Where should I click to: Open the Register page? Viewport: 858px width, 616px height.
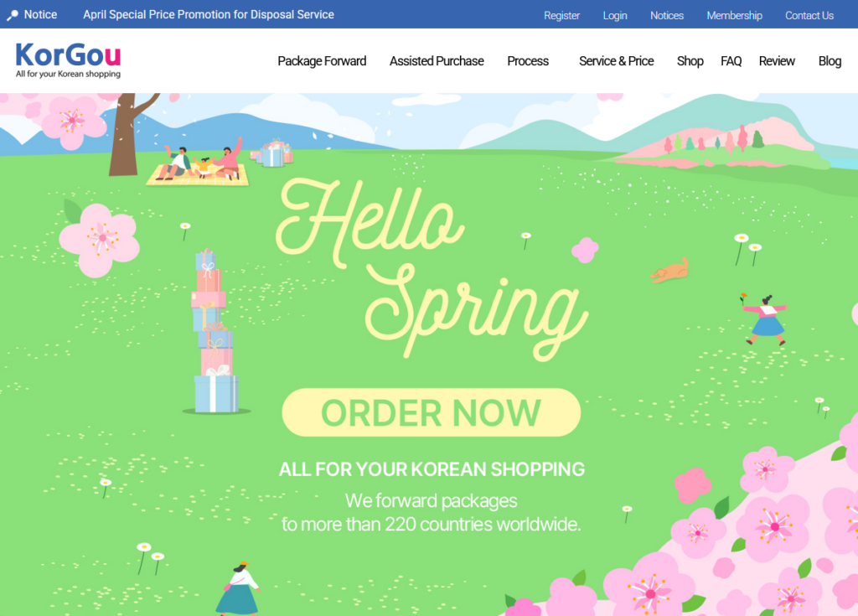[561, 15]
